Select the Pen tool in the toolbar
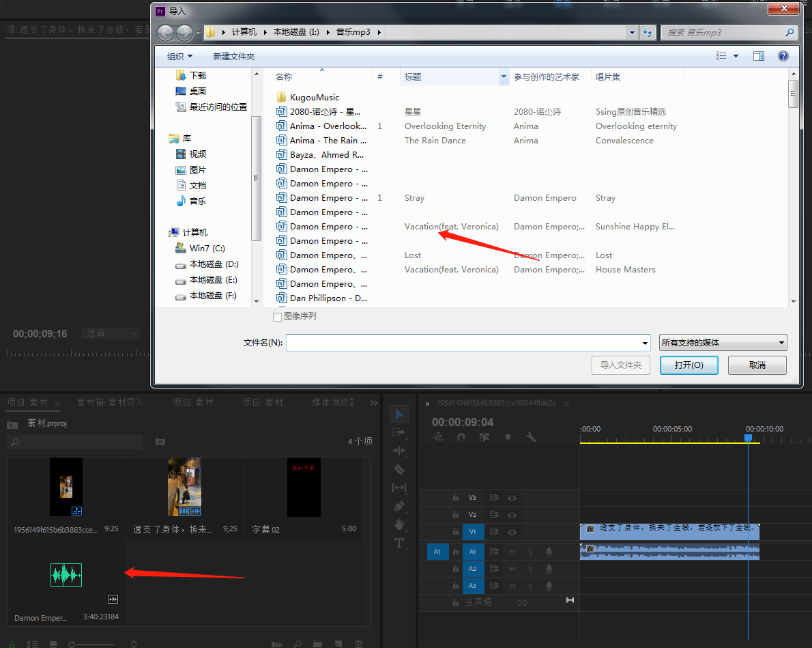Viewport: 812px width, 648px height. click(399, 506)
